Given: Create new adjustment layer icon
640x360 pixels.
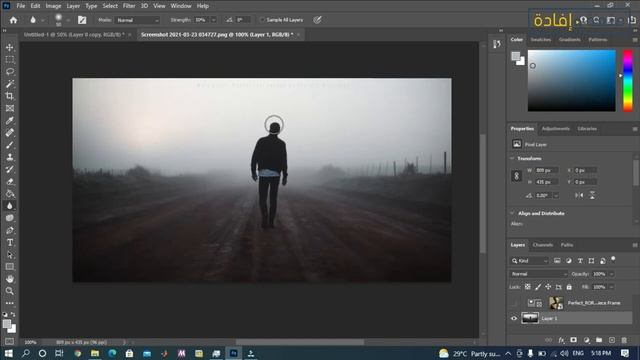Looking at the screenshot, I should (587, 340).
